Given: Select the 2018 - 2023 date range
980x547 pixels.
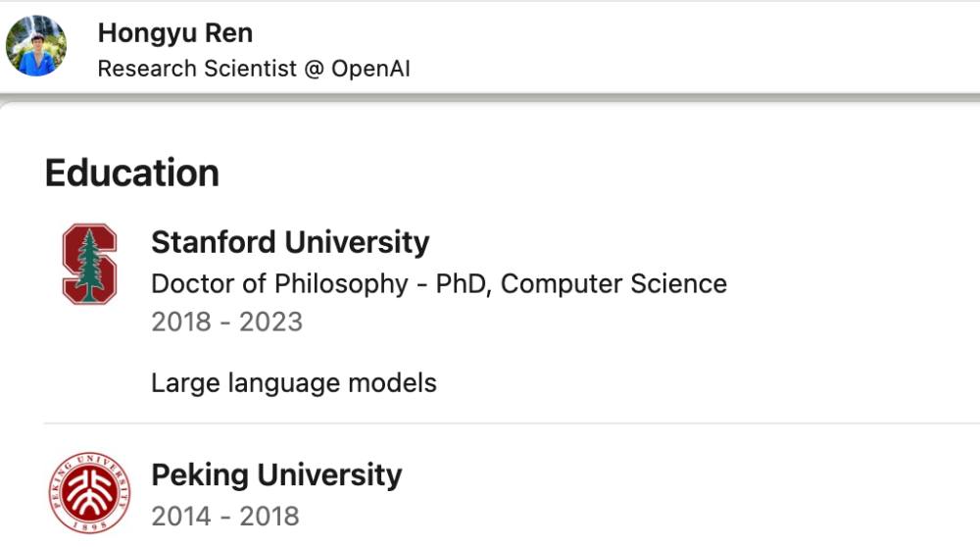Looking at the screenshot, I should pyautogui.click(x=227, y=322).
